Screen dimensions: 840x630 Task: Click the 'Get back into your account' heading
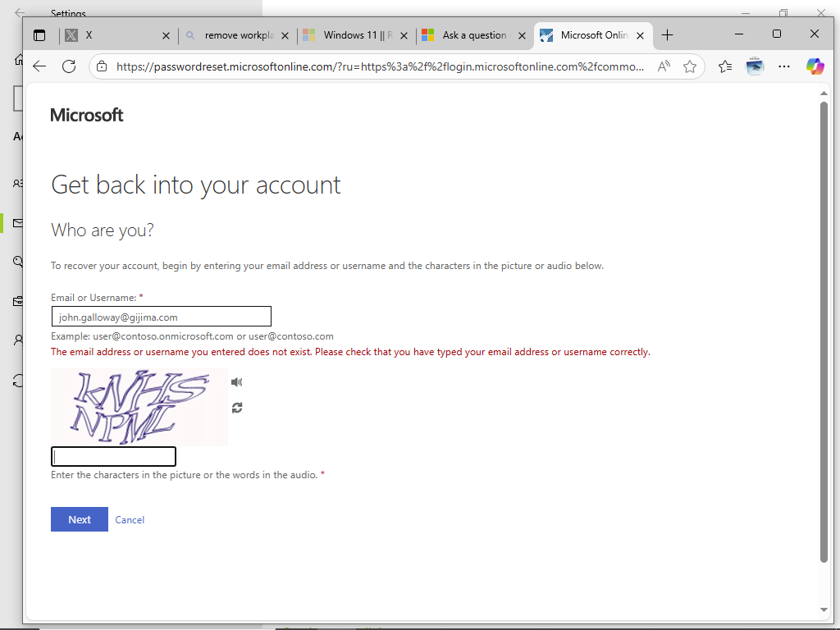pyautogui.click(x=195, y=185)
